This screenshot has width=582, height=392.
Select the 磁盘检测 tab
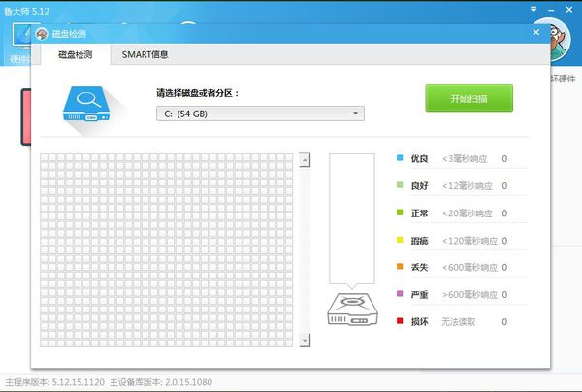click(76, 55)
